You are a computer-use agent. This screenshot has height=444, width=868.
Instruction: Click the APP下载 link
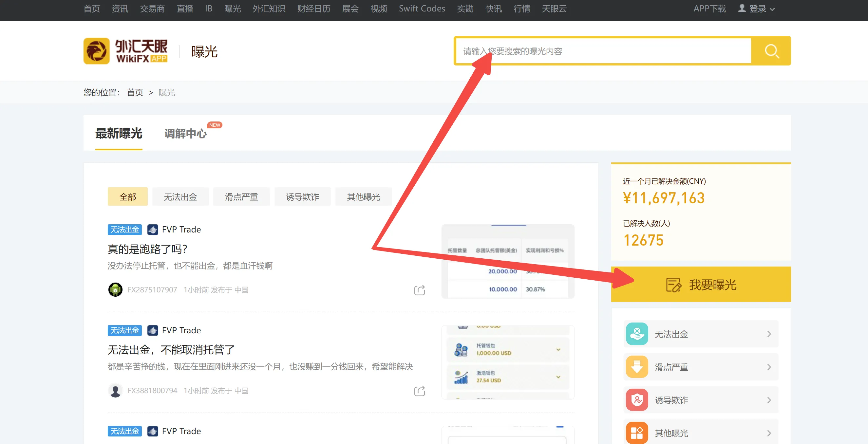(x=709, y=9)
